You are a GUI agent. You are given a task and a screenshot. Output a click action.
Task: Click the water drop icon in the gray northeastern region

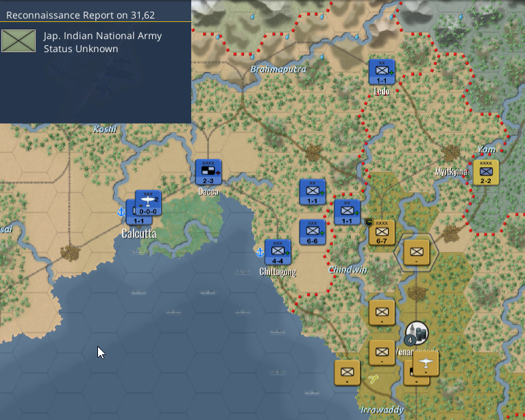461,16
